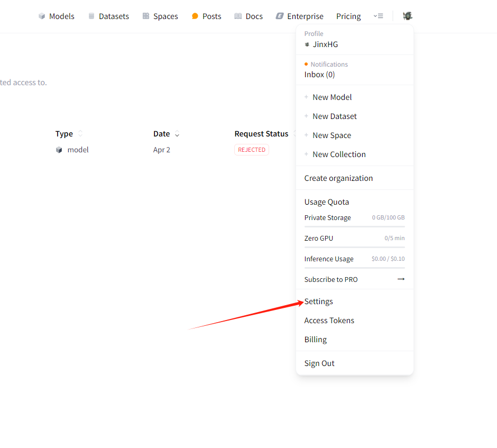Click the Docs book icon

238,16
